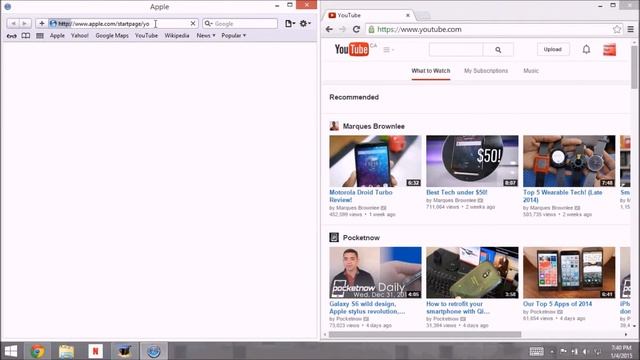Open Marques Brownlee channel link
This screenshot has width=640, height=360.
click(x=373, y=126)
